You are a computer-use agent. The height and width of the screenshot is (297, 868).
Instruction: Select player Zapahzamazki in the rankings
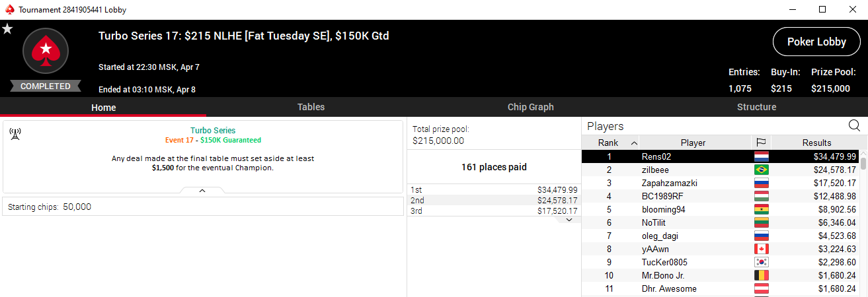pyautogui.click(x=670, y=183)
